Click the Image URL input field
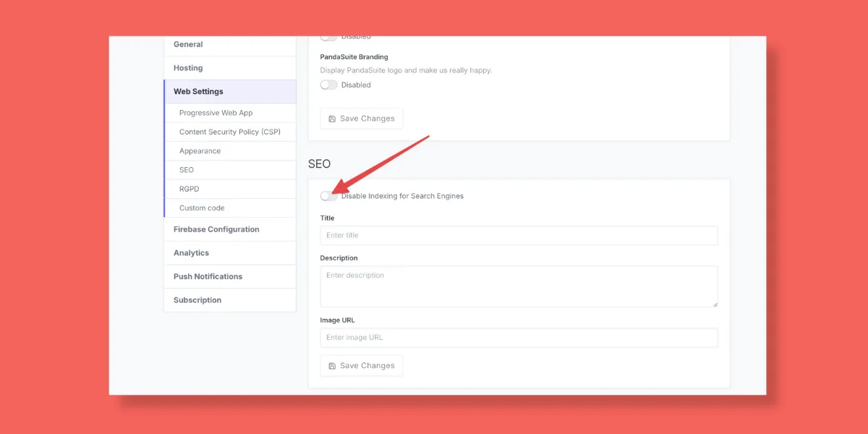Viewport: 868px width, 434px height. tap(519, 338)
